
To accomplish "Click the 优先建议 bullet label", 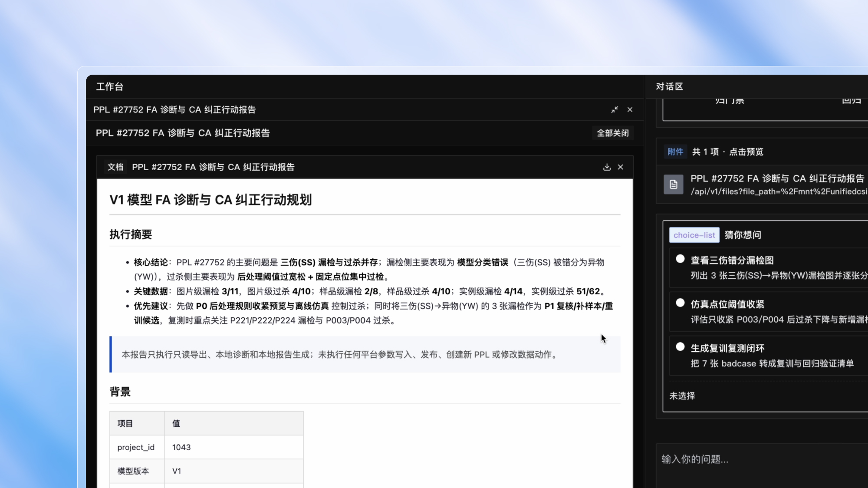I will pyautogui.click(x=151, y=306).
